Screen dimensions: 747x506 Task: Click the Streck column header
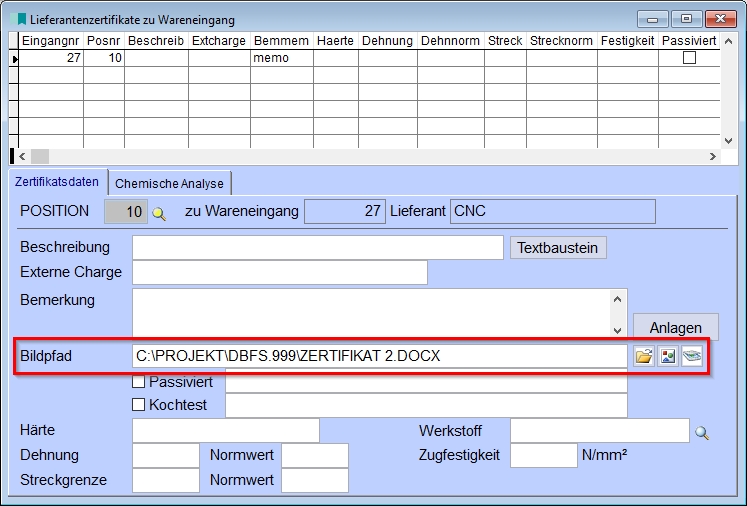point(505,41)
